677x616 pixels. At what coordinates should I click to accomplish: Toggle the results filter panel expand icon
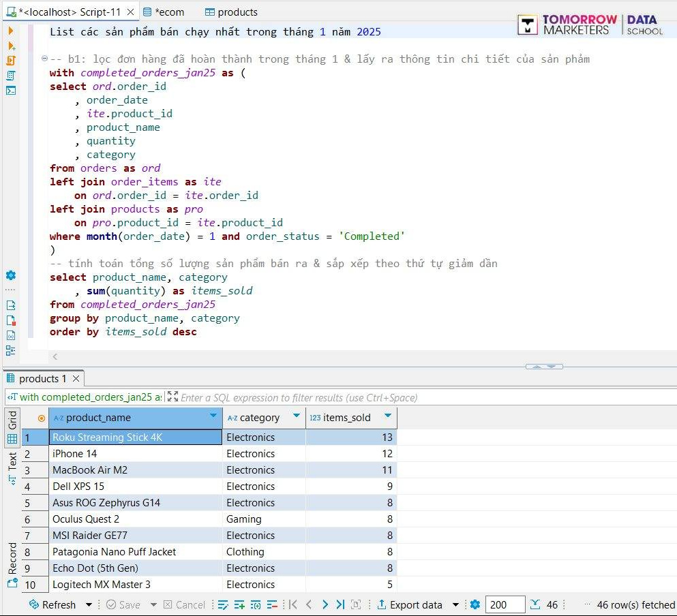[x=172, y=397]
